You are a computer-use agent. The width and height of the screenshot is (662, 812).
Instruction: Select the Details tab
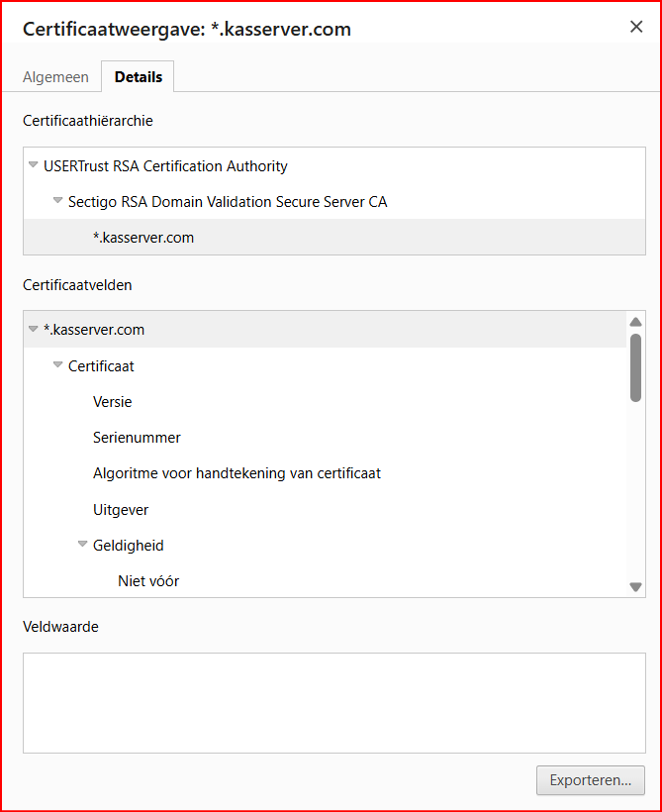pos(138,76)
